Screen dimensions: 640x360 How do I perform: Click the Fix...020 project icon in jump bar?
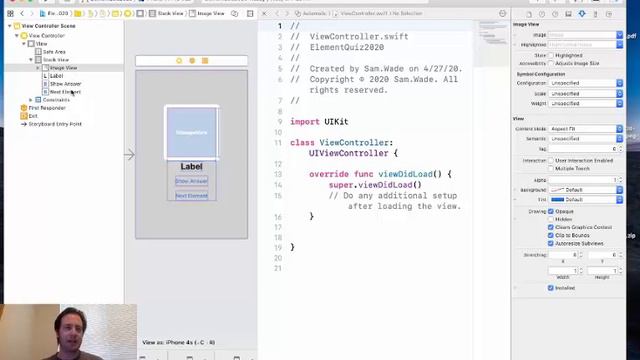point(54,13)
